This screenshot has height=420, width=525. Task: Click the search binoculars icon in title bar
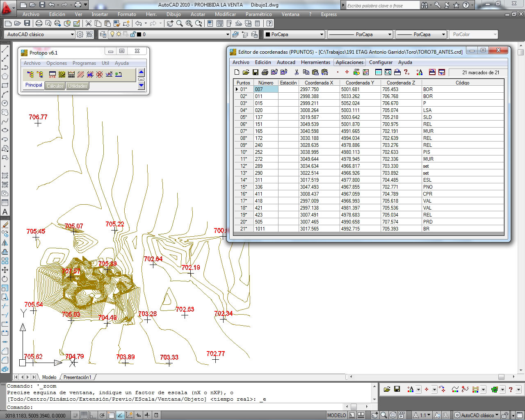pyautogui.click(x=424, y=5)
